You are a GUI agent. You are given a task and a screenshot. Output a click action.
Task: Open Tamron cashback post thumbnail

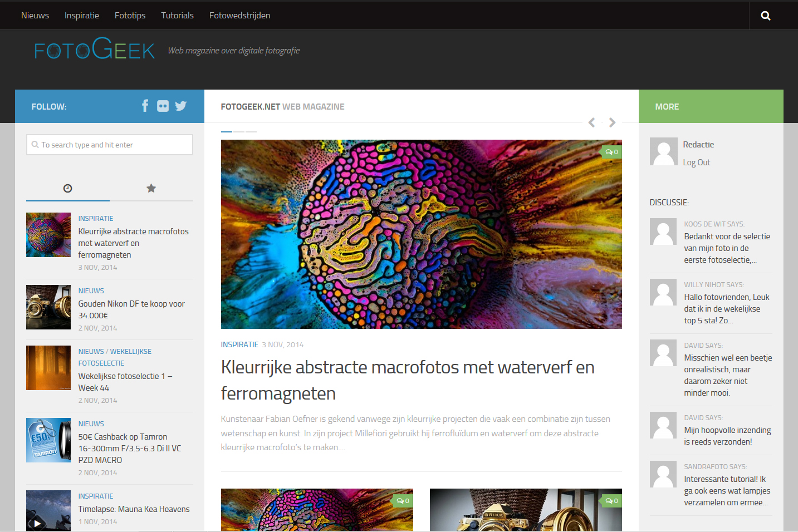click(x=48, y=440)
